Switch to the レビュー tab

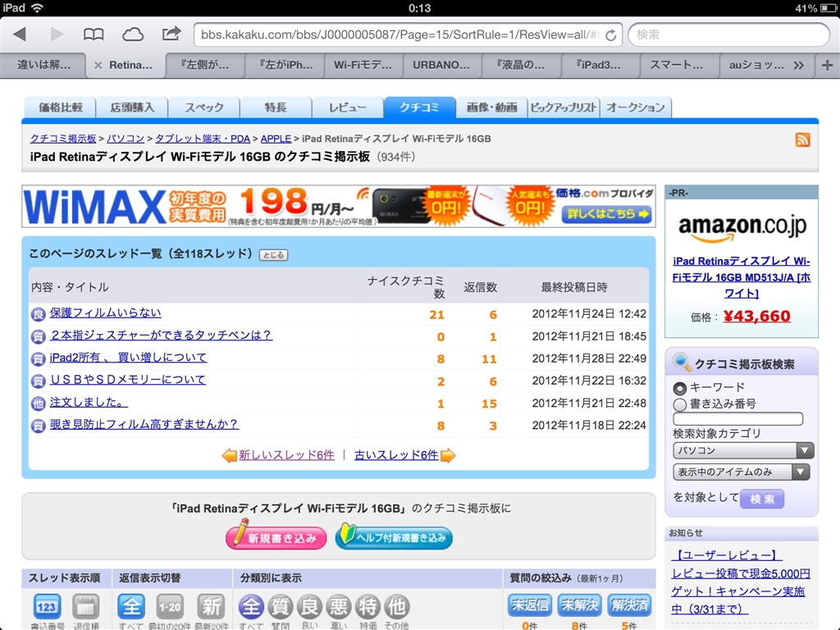pos(348,107)
